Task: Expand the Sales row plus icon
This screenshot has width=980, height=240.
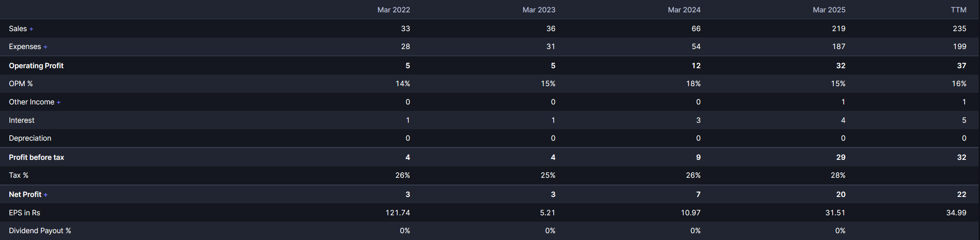Action: [x=31, y=29]
